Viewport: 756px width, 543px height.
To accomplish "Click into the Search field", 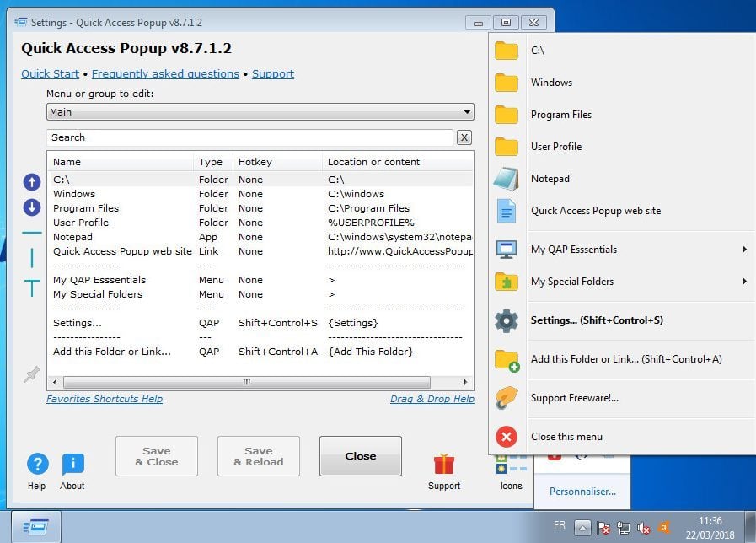I will coord(249,137).
